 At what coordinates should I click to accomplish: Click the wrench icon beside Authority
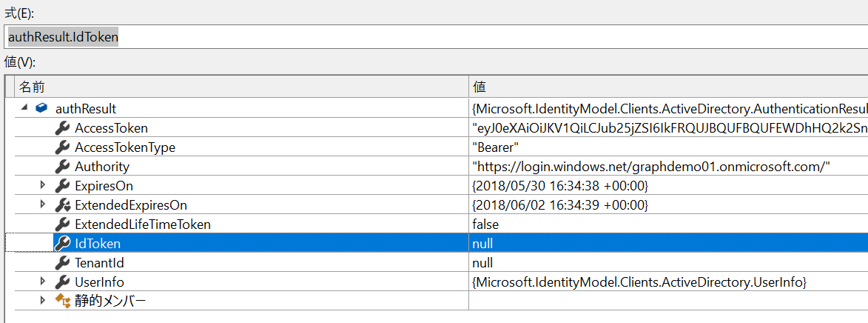coord(62,167)
